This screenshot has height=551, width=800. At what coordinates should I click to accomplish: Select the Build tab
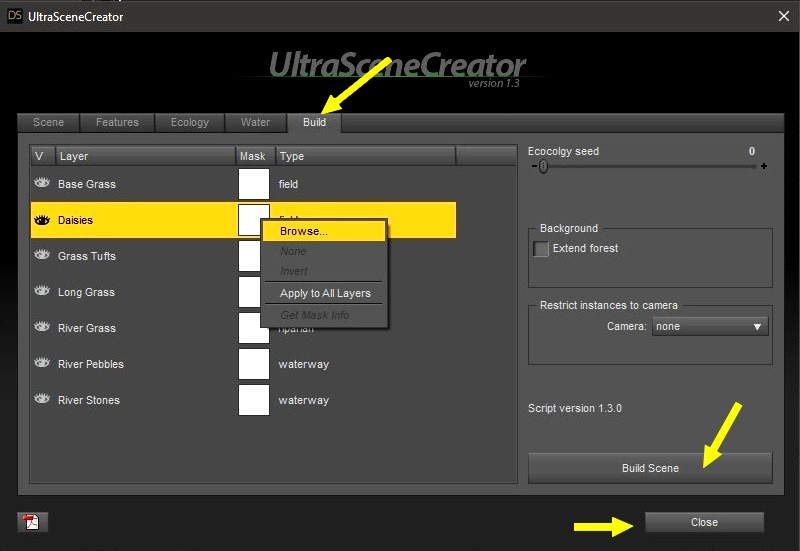click(314, 122)
